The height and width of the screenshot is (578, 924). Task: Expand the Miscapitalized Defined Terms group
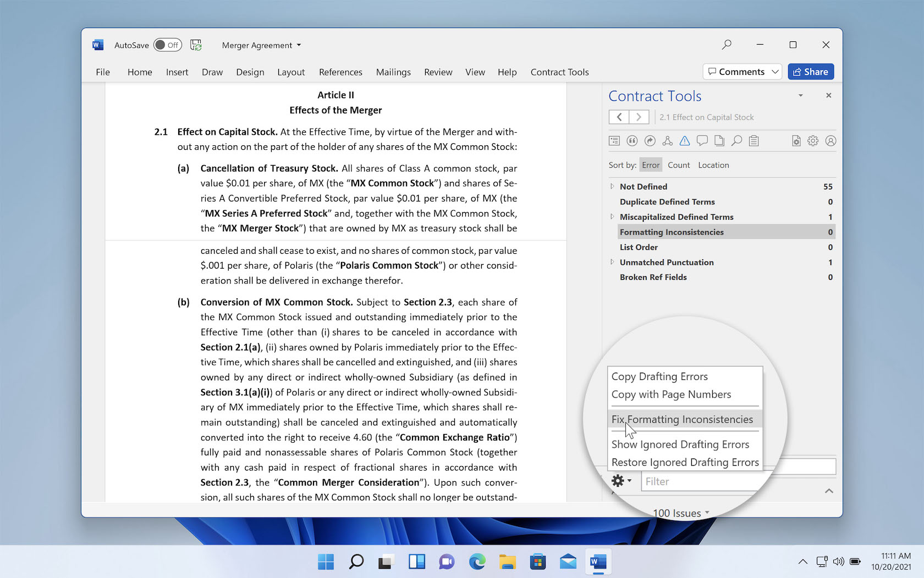[612, 217]
